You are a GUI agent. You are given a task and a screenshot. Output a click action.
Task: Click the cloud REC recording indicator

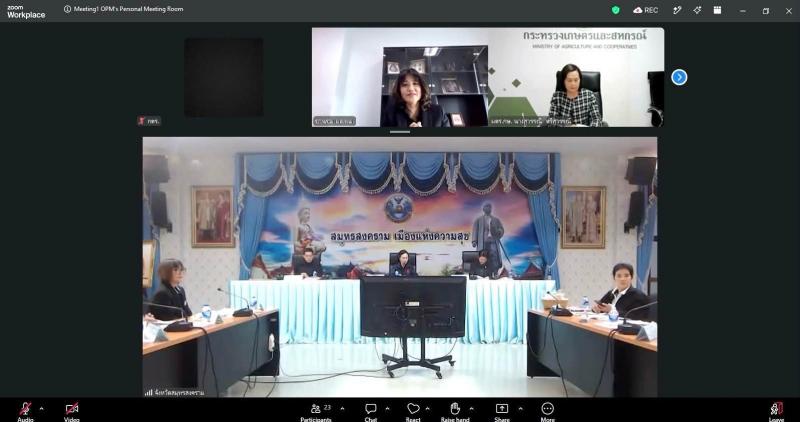645,10
